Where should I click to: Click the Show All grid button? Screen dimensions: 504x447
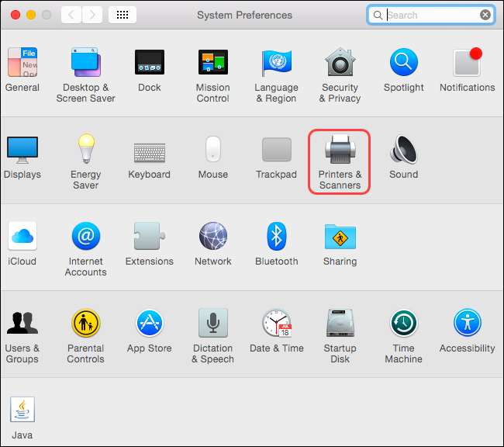pos(123,15)
